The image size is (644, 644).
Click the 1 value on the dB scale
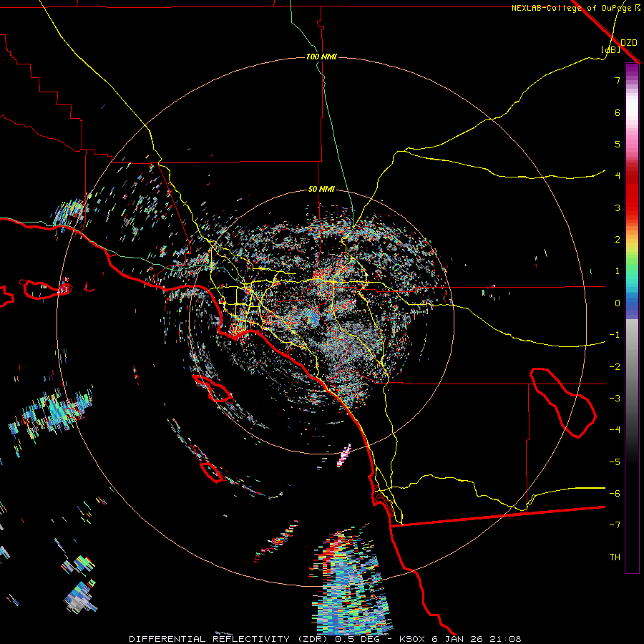pyautogui.click(x=618, y=271)
